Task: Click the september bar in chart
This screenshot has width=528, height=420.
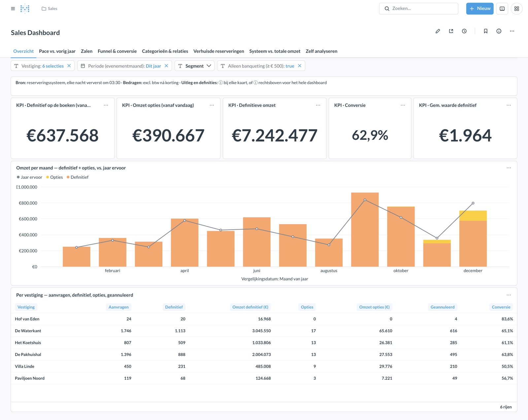Action: pyautogui.click(x=365, y=229)
